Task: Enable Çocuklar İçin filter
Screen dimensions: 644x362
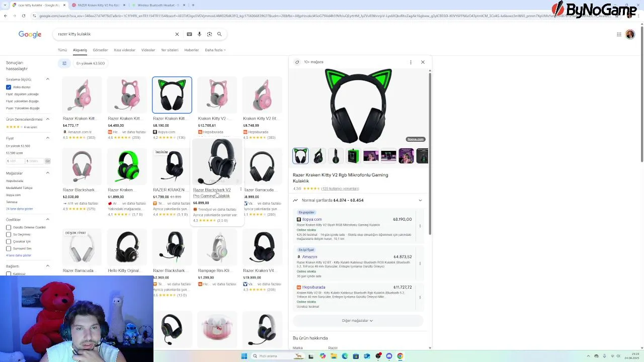Action: tap(9, 241)
